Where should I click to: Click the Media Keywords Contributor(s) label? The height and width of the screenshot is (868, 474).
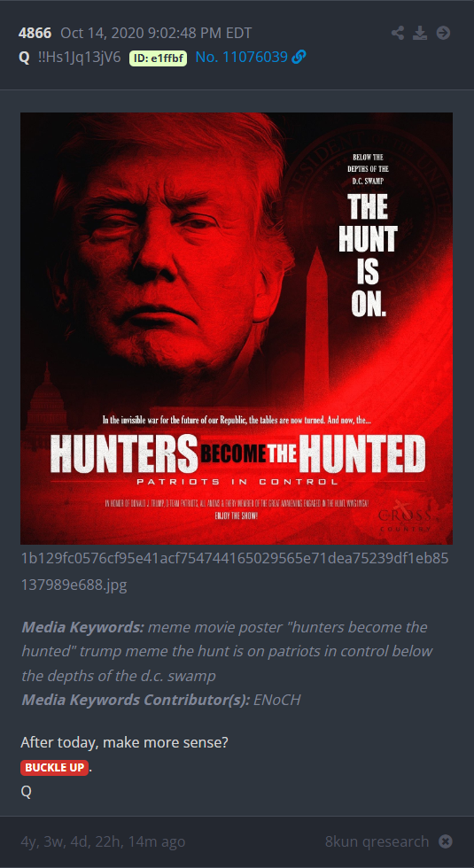(135, 700)
